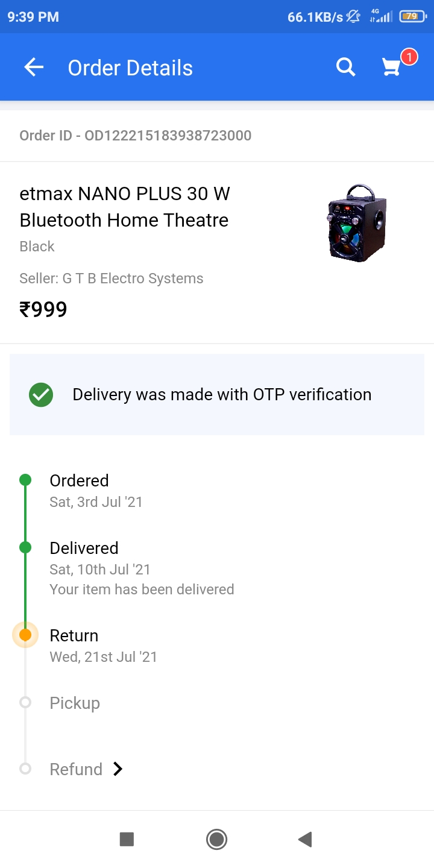Select the orange Return timeline marker
This screenshot has width=434, height=868.
click(x=25, y=635)
